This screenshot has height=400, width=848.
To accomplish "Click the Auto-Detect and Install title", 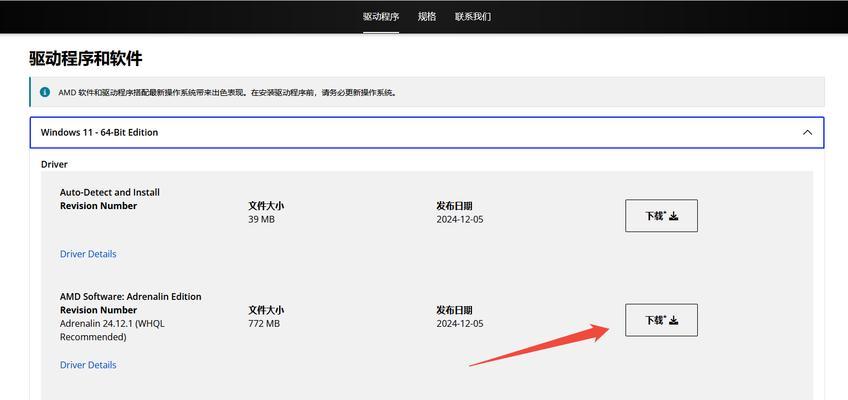I will point(110,192).
